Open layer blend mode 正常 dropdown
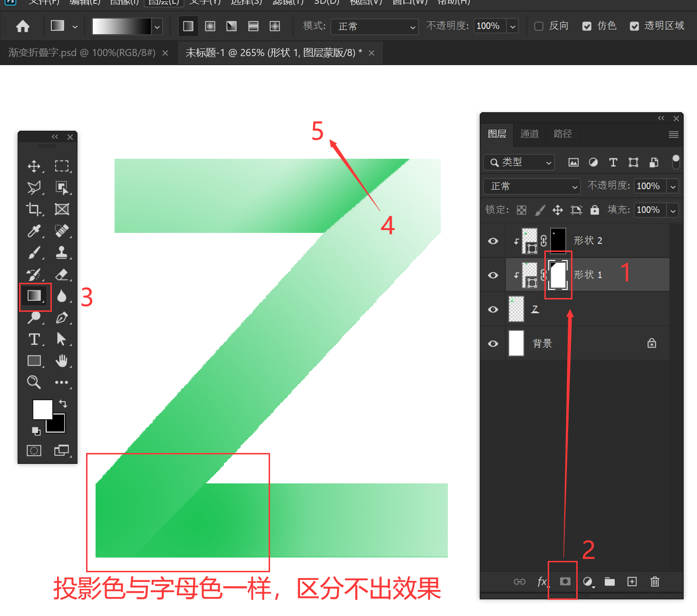The image size is (697, 616). [x=532, y=186]
